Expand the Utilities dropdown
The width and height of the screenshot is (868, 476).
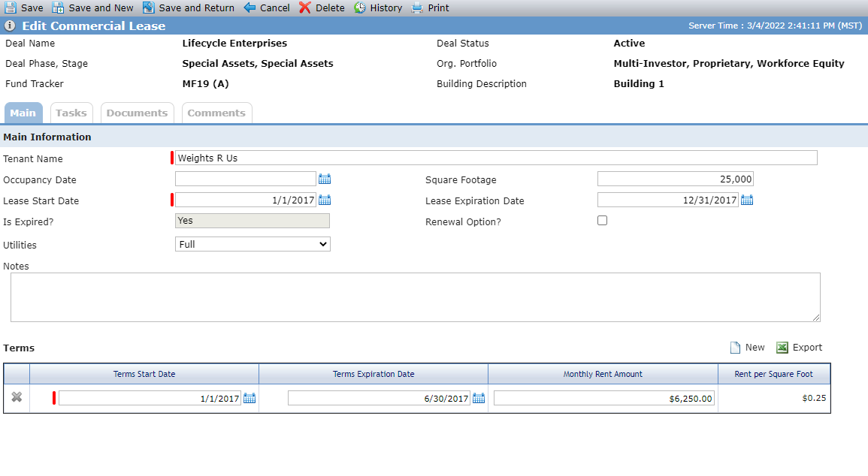point(253,244)
